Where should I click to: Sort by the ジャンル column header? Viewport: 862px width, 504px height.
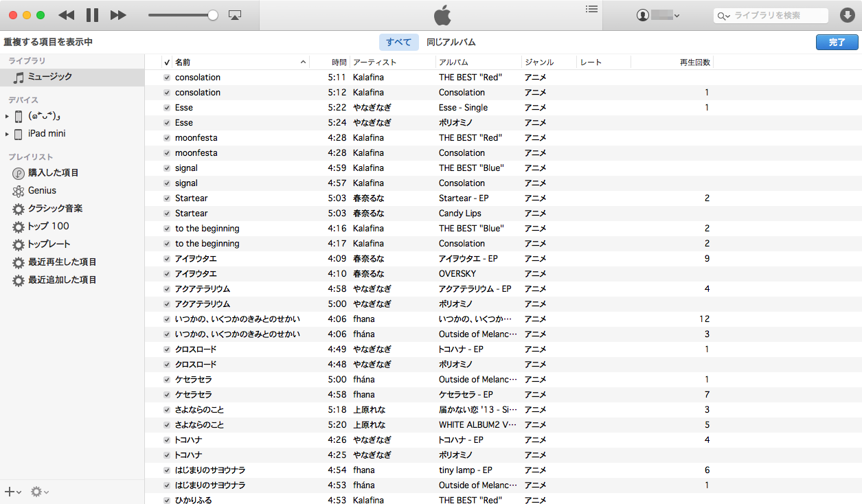pyautogui.click(x=549, y=62)
